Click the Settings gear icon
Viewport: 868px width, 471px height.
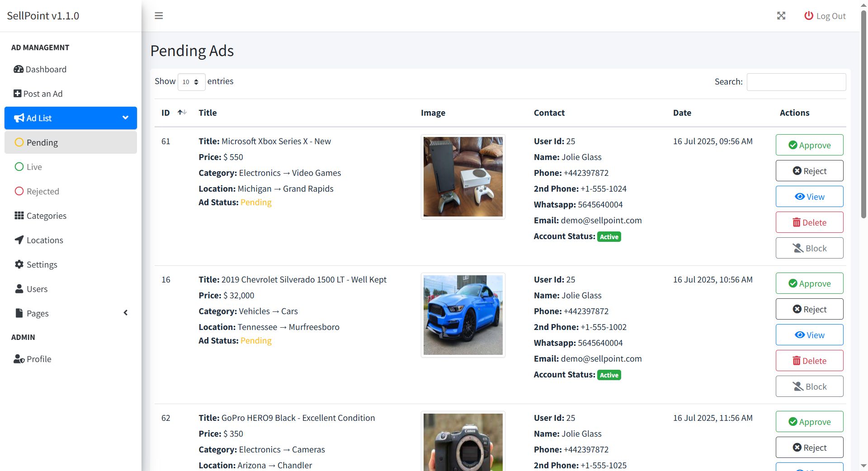(19, 264)
